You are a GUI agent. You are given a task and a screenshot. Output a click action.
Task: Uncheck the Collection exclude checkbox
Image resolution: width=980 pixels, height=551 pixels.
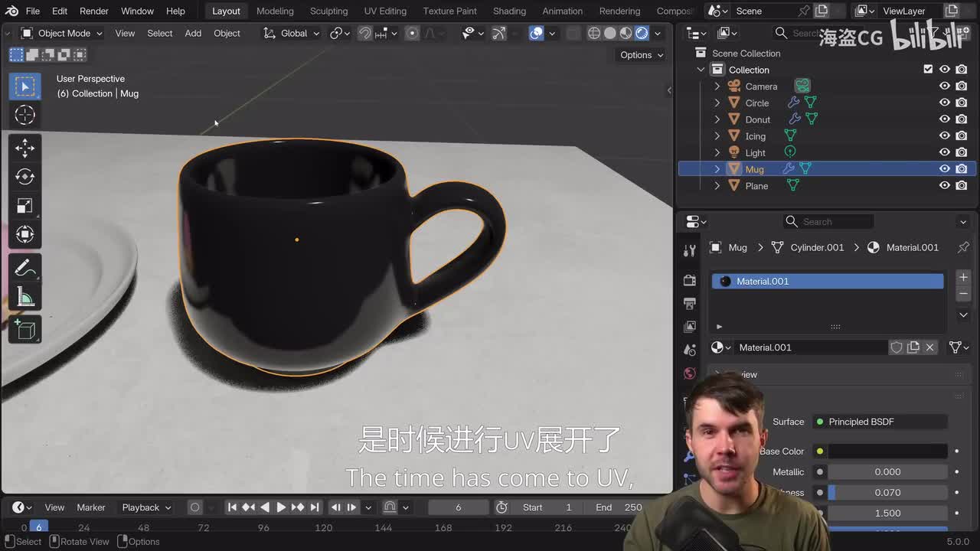pos(928,69)
